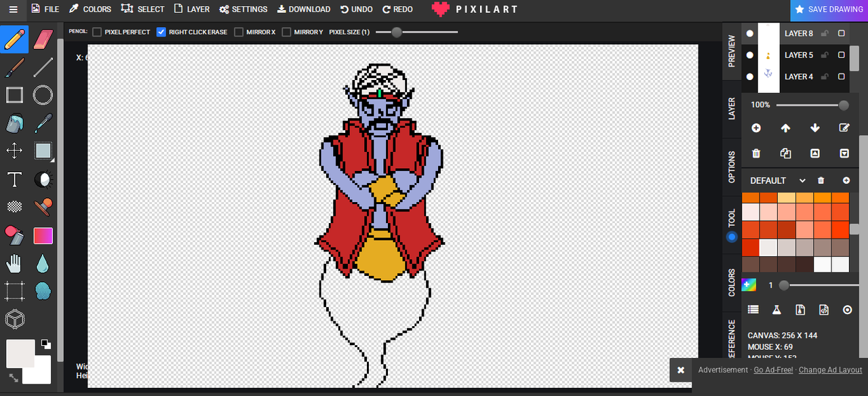Click the UNDO button
The height and width of the screenshot is (396, 868).
click(357, 9)
